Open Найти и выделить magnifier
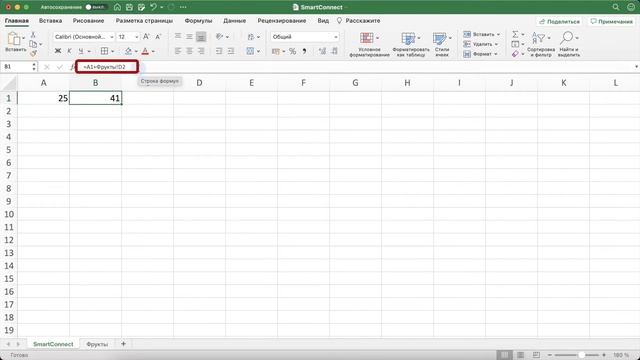Image resolution: width=640 pixels, height=360 pixels. pos(569,44)
